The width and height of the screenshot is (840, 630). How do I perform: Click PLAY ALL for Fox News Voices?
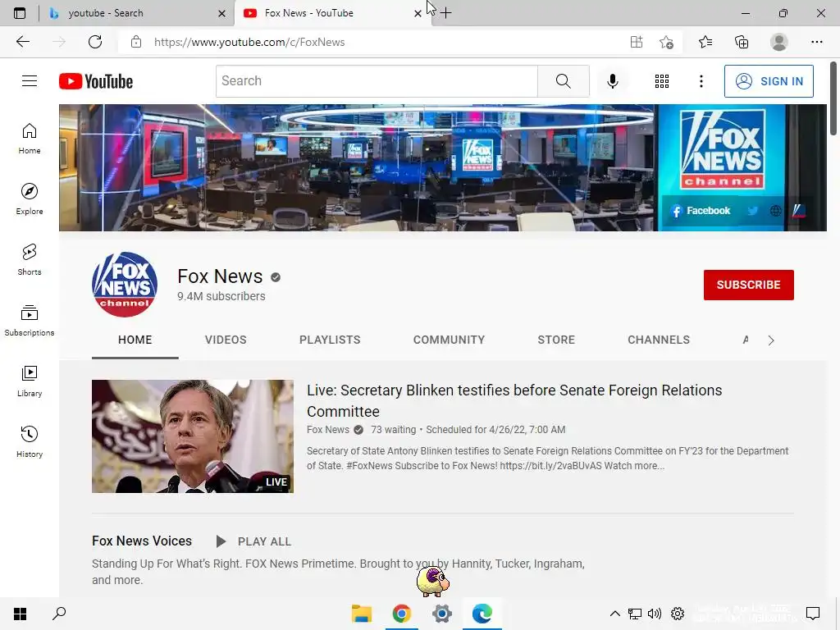pos(253,541)
